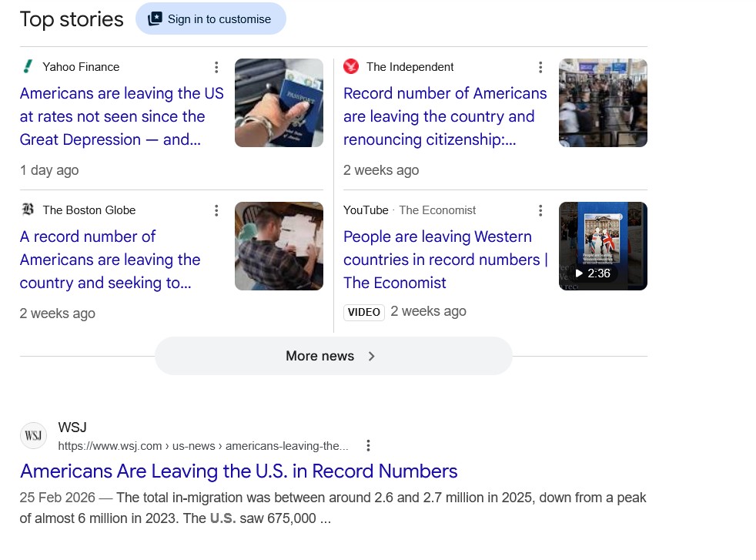Play the 2:36 Economist video thumbnail
This screenshot has height=560, width=756.
click(603, 246)
